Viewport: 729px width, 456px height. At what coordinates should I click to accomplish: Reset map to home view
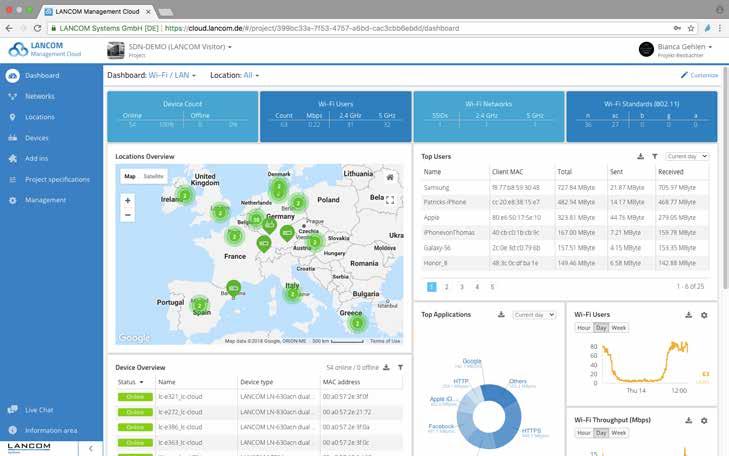(x=390, y=177)
